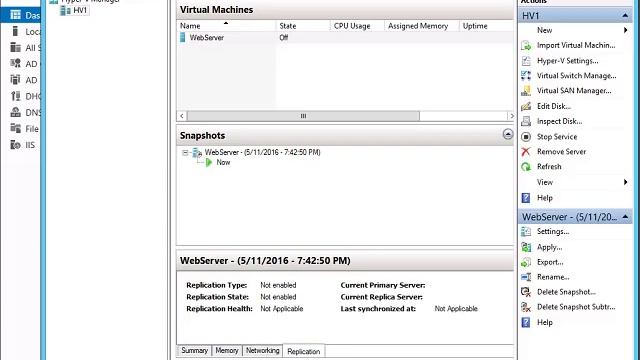Expand the New submenu arrow

(x=626, y=30)
